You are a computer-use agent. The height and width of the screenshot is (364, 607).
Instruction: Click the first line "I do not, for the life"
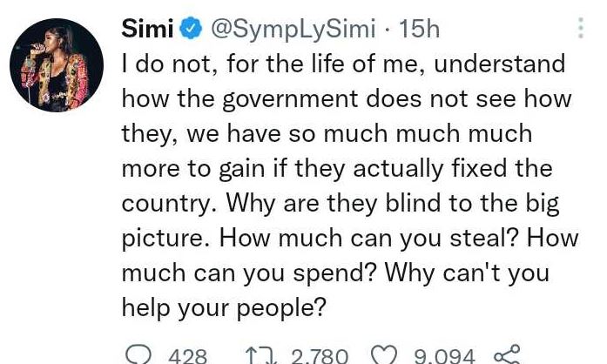tap(228, 64)
